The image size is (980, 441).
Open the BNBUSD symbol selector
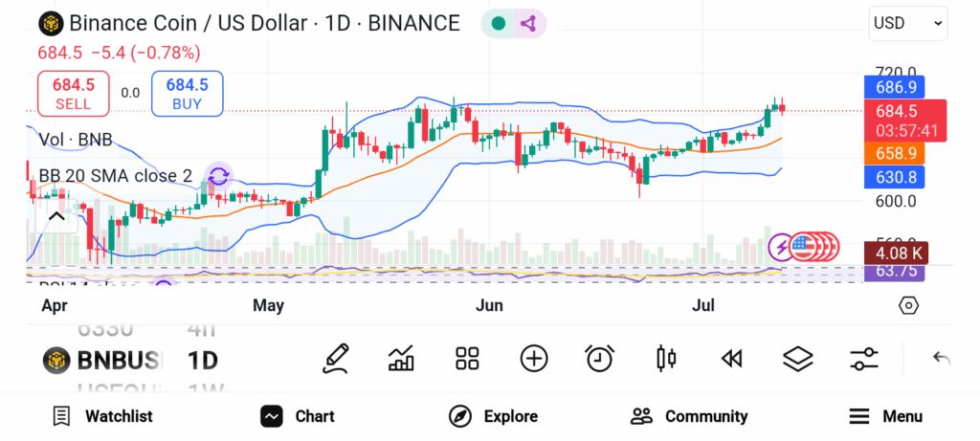(x=101, y=361)
